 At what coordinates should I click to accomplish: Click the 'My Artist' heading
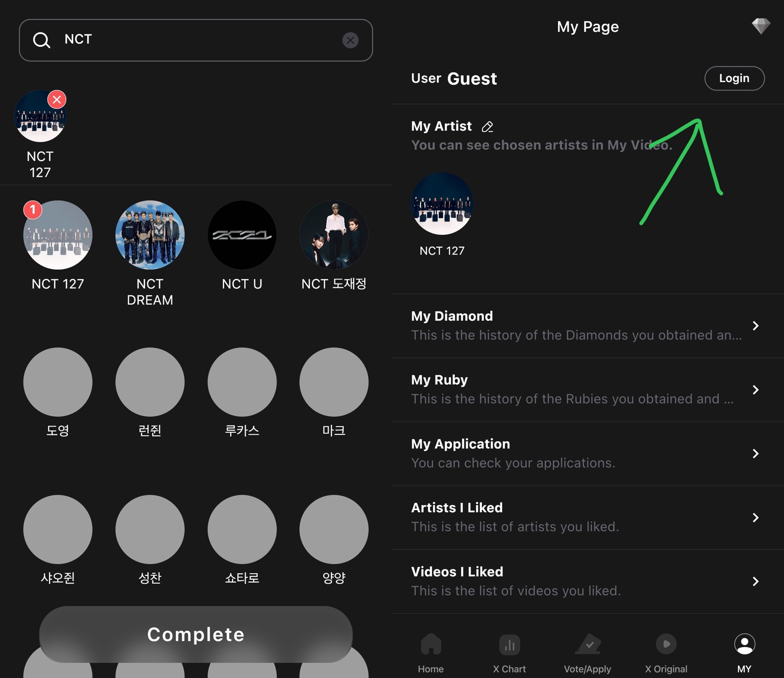coord(441,126)
